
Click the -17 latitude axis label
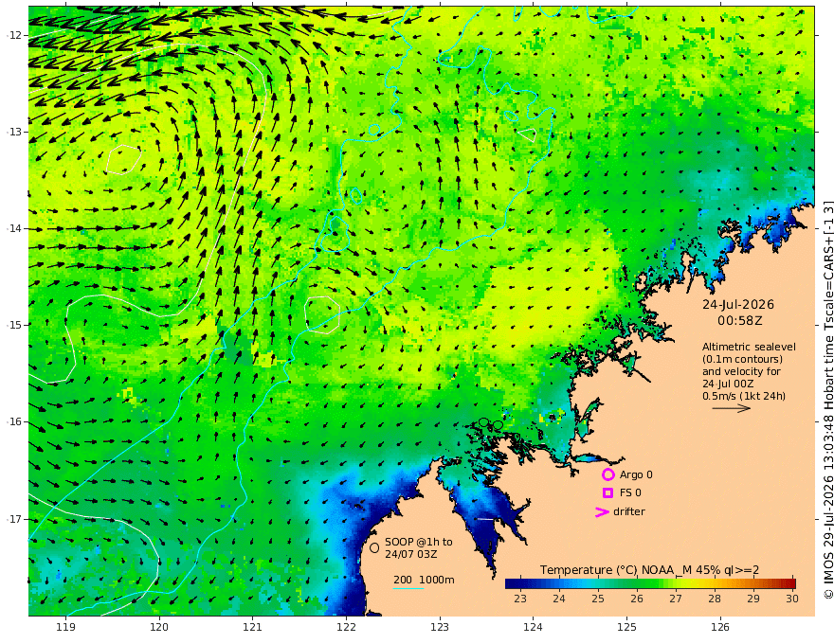point(14,519)
